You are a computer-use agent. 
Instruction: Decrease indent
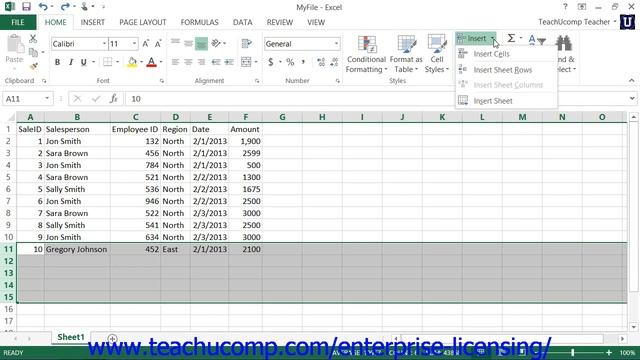[x=216, y=62]
